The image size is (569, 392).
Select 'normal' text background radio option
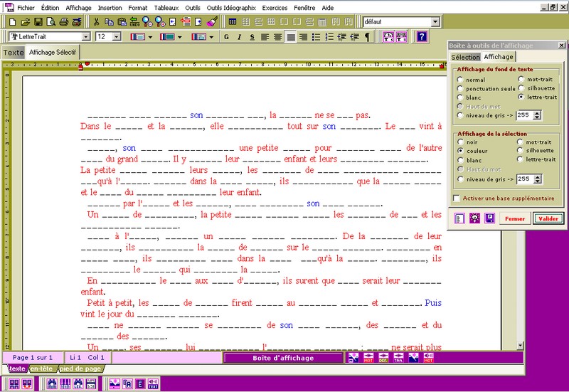click(459, 80)
